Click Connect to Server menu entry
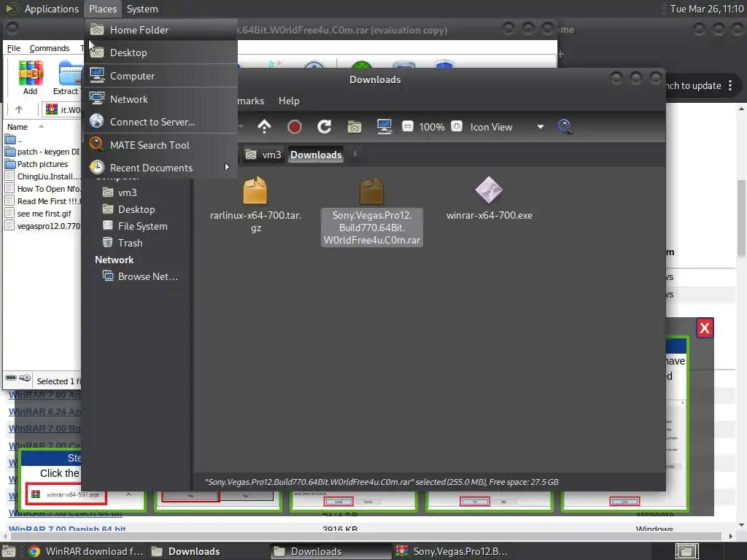747x560 pixels. (x=161, y=122)
